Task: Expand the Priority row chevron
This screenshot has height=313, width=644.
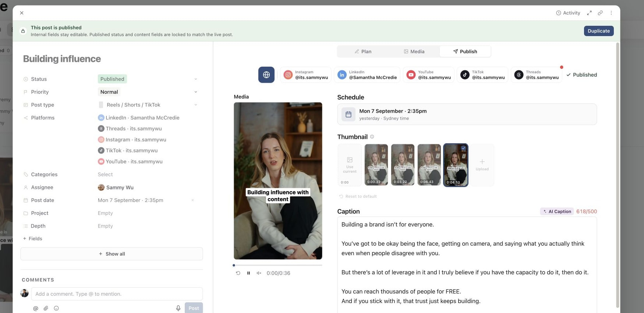Action: 196,92
